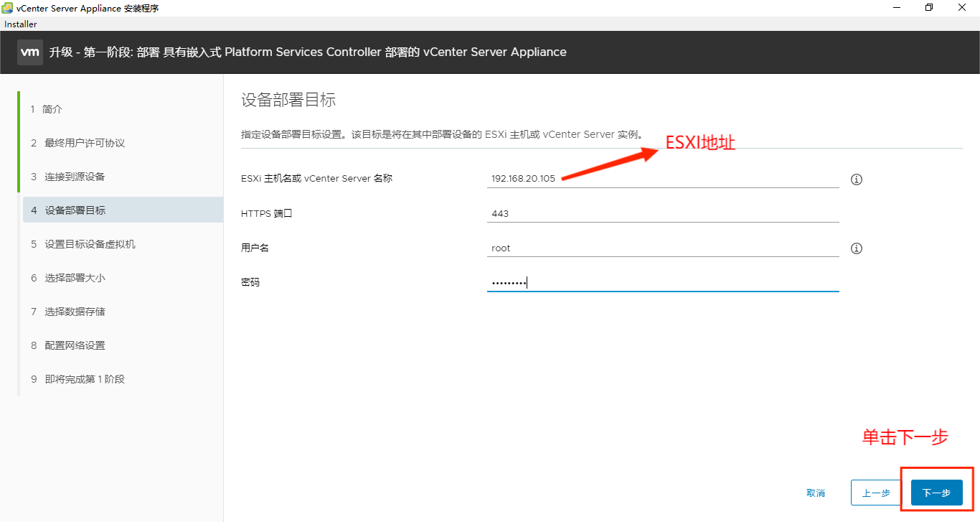Viewport: 980px width, 522px height.
Task: Click the 用户名 label
Action: (255, 248)
